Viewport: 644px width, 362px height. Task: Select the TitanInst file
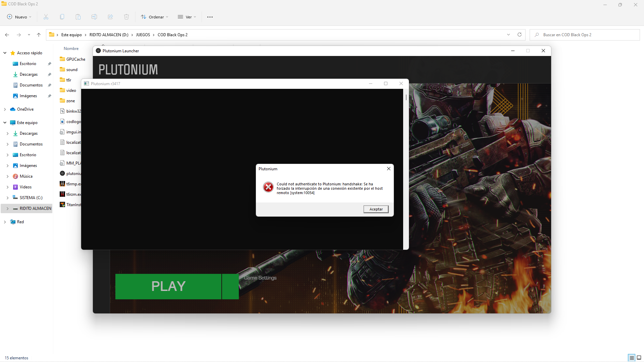click(70, 205)
